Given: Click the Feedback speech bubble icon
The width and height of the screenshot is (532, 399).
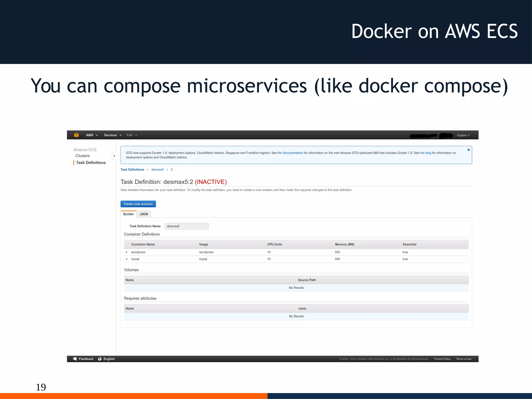Looking at the screenshot, I should pyautogui.click(x=75, y=359).
